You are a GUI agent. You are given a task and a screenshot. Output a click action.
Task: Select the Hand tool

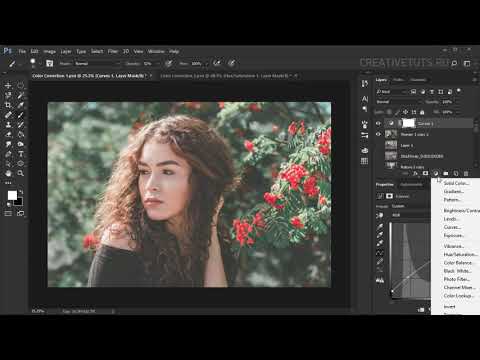point(8,173)
